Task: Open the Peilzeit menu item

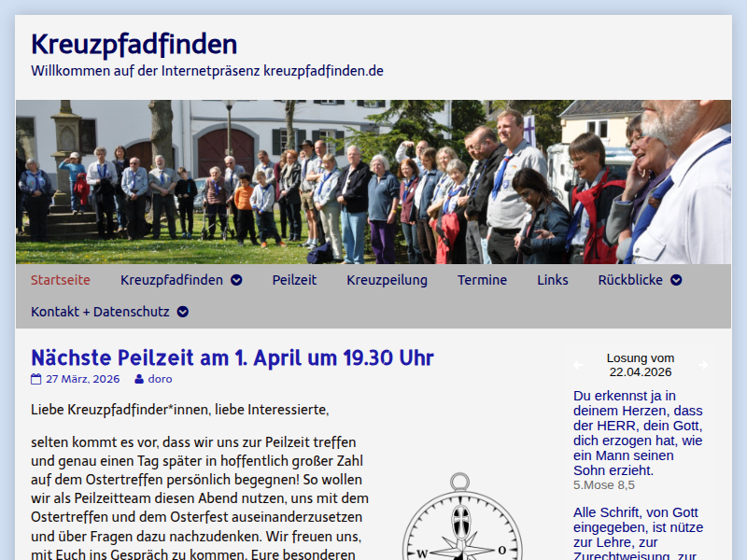Action: (x=294, y=280)
